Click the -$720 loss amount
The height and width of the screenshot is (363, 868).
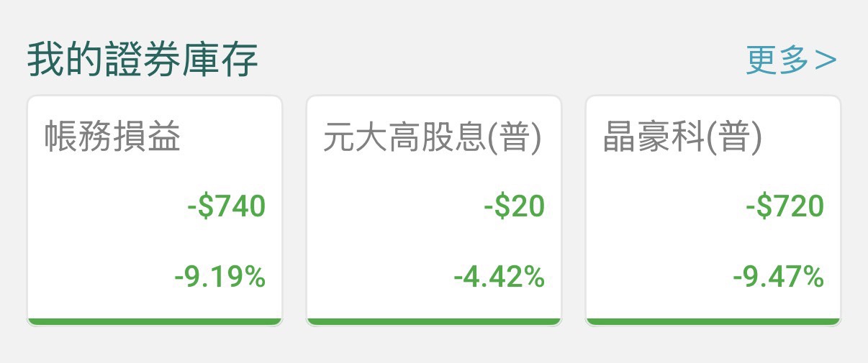785,207
